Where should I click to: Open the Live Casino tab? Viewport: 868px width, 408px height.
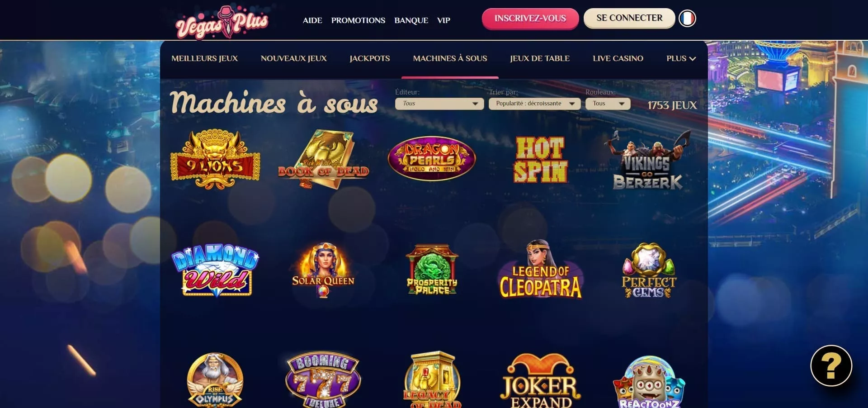(618, 58)
